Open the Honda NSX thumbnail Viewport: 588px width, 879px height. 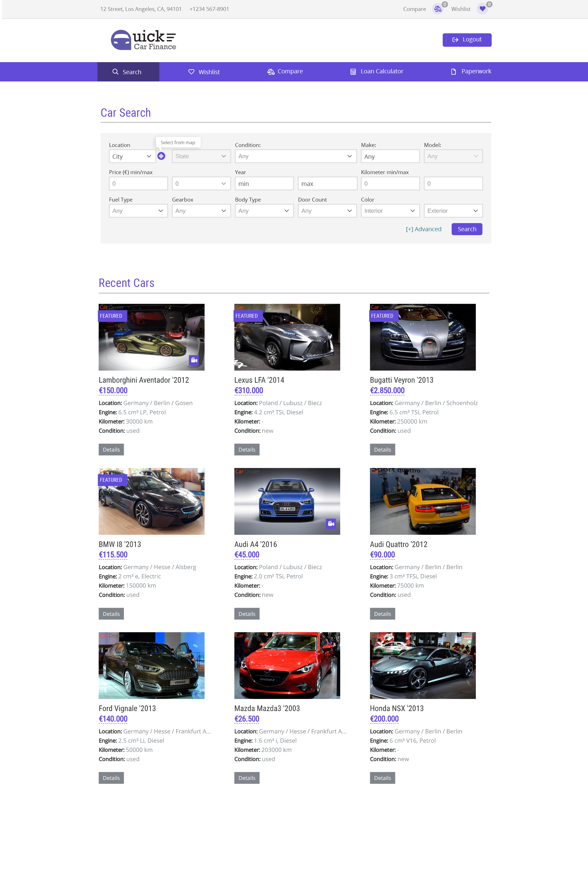pyautogui.click(x=423, y=665)
